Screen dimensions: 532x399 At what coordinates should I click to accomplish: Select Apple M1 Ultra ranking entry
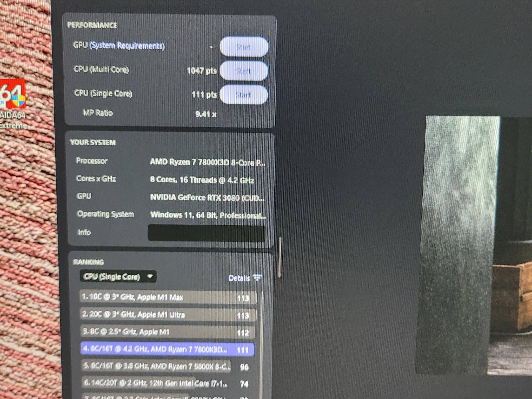tap(168, 315)
